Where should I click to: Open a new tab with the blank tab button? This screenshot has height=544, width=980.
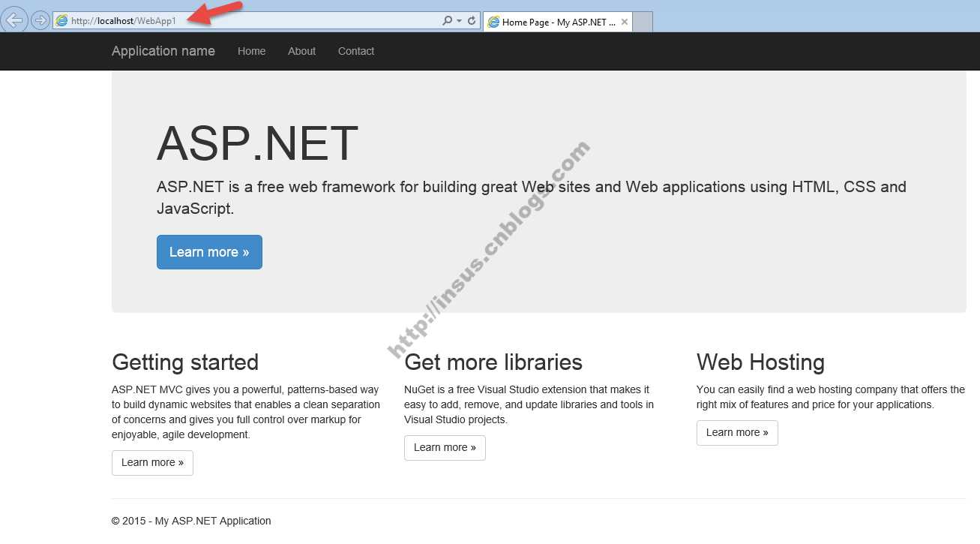click(x=643, y=23)
